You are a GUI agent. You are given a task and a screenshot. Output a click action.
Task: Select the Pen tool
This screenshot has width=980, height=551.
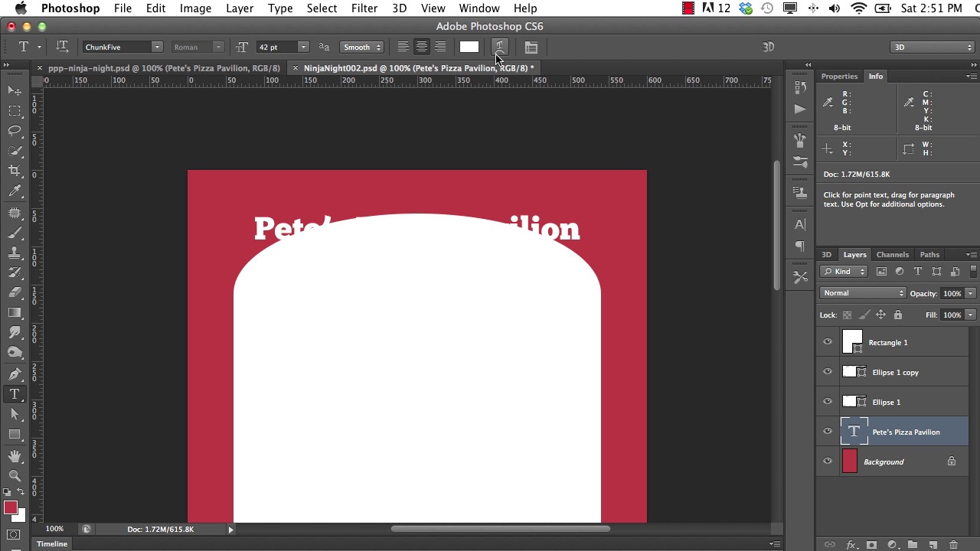click(x=15, y=374)
